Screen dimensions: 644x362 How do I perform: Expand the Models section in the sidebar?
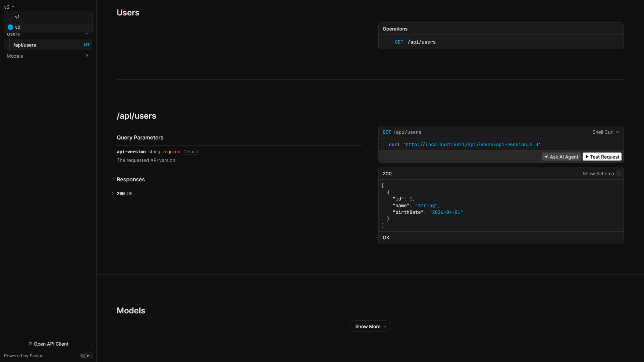tap(87, 56)
